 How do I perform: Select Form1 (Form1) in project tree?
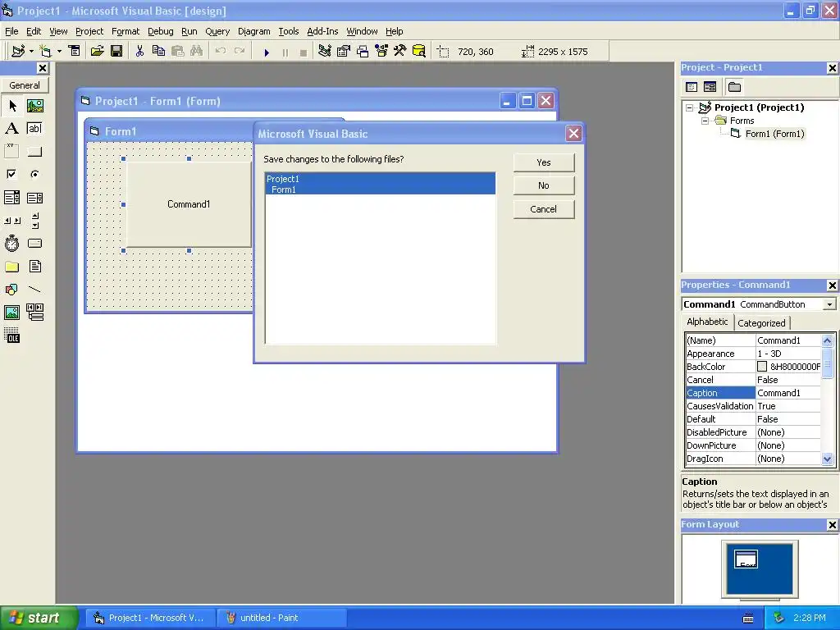774,134
